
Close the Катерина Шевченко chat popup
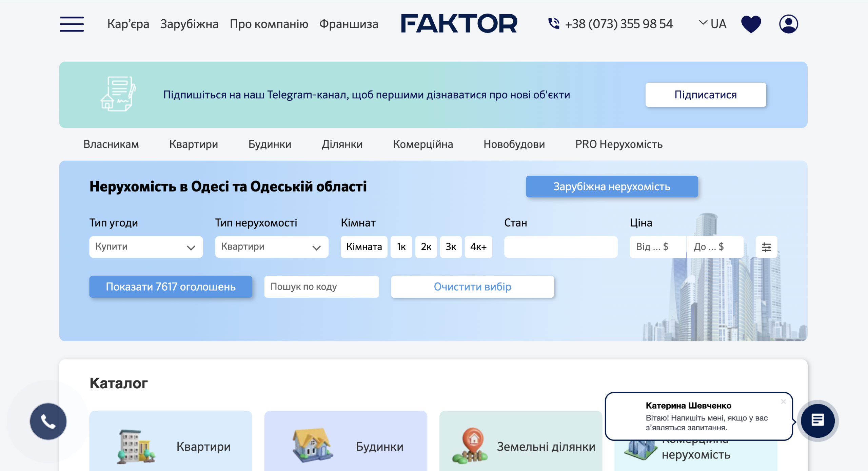pyautogui.click(x=783, y=401)
